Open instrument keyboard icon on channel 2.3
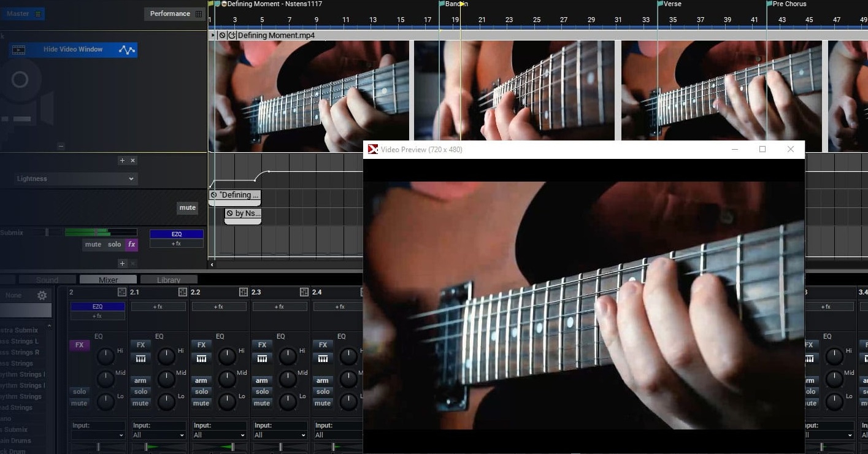Viewport: 868px width, 454px height. pos(262,358)
